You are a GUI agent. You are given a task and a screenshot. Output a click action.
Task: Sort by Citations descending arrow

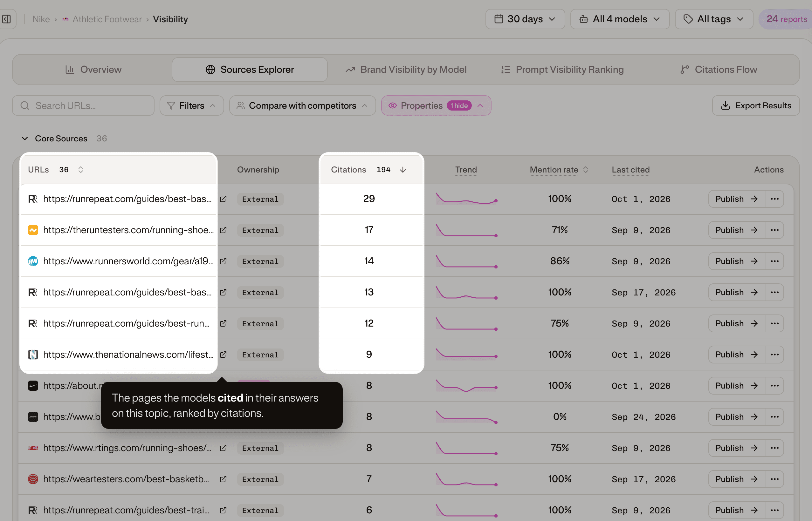click(x=403, y=170)
